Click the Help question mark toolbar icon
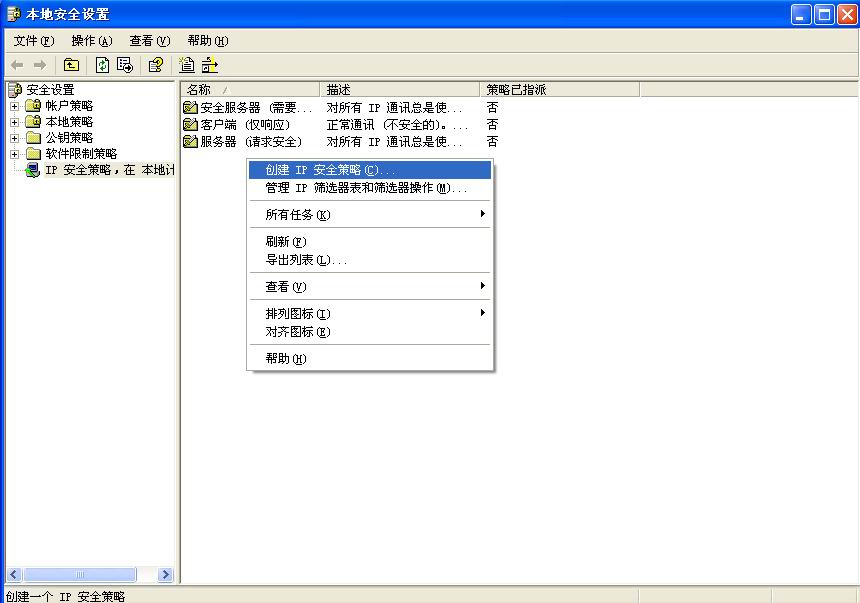The image size is (860, 603). pos(156,65)
